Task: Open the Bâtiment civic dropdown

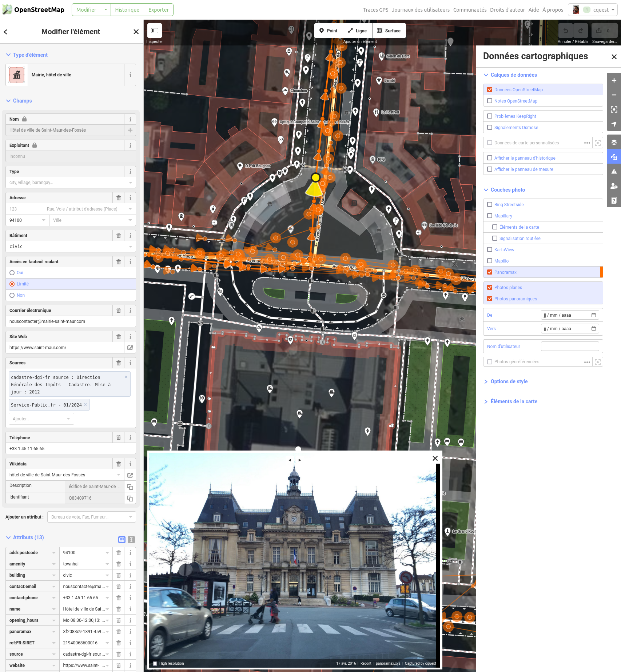Action: pyautogui.click(x=130, y=247)
